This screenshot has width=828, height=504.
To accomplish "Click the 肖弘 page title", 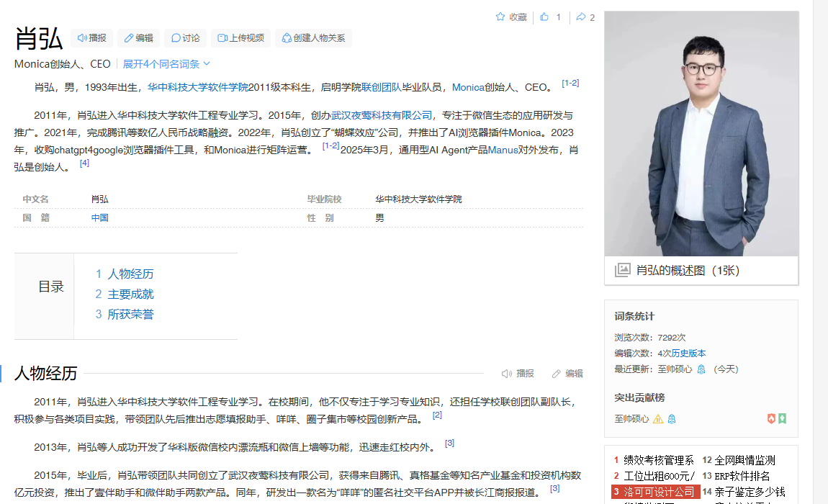I will click(x=39, y=39).
